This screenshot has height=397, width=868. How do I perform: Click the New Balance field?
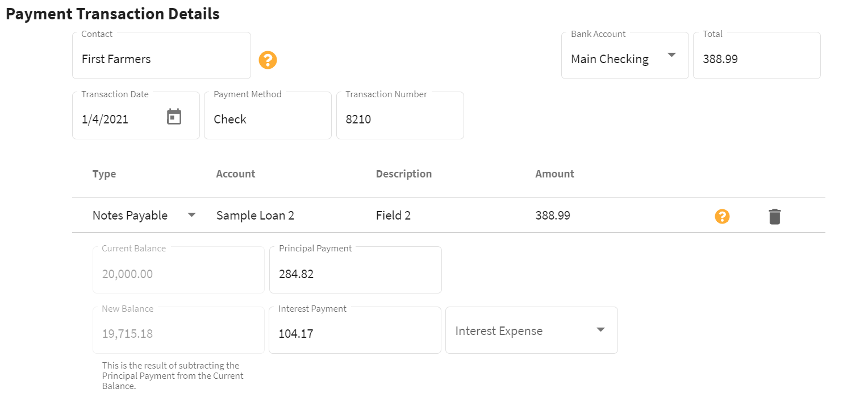178,330
